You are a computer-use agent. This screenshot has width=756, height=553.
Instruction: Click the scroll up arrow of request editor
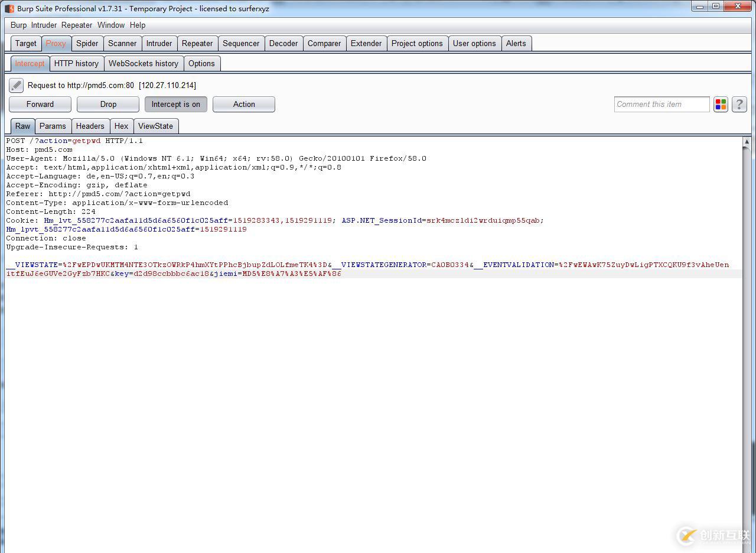click(747, 142)
